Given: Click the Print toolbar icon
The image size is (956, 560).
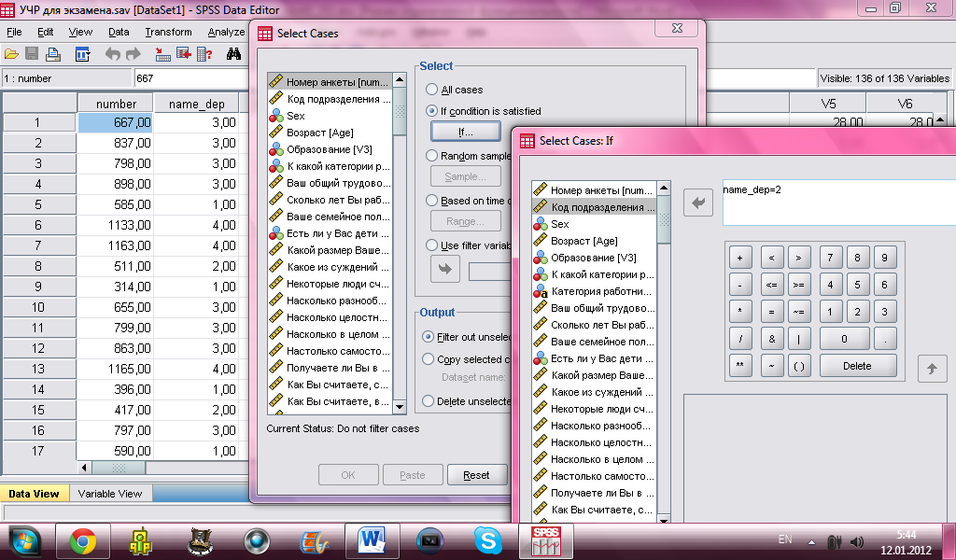Looking at the screenshot, I should point(53,54).
